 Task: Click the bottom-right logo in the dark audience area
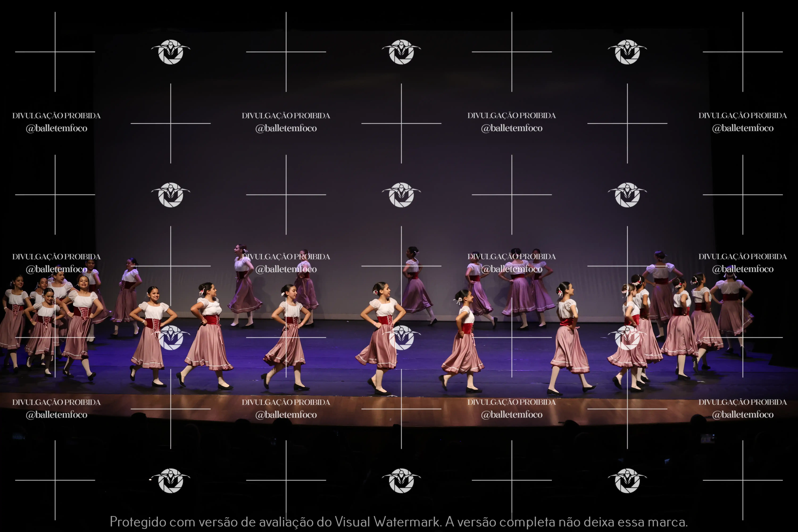coord(627,480)
